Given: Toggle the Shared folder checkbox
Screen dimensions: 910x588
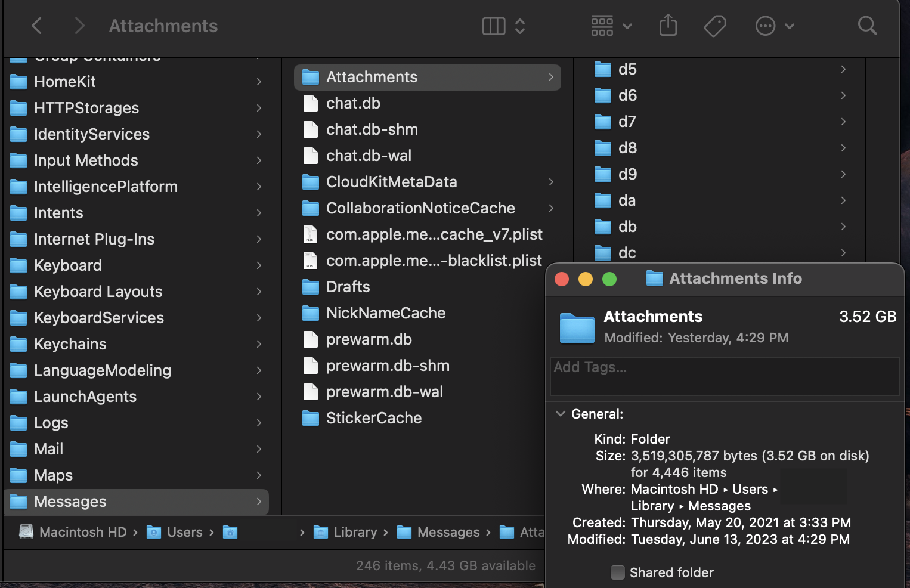Looking at the screenshot, I should click(x=618, y=572).
